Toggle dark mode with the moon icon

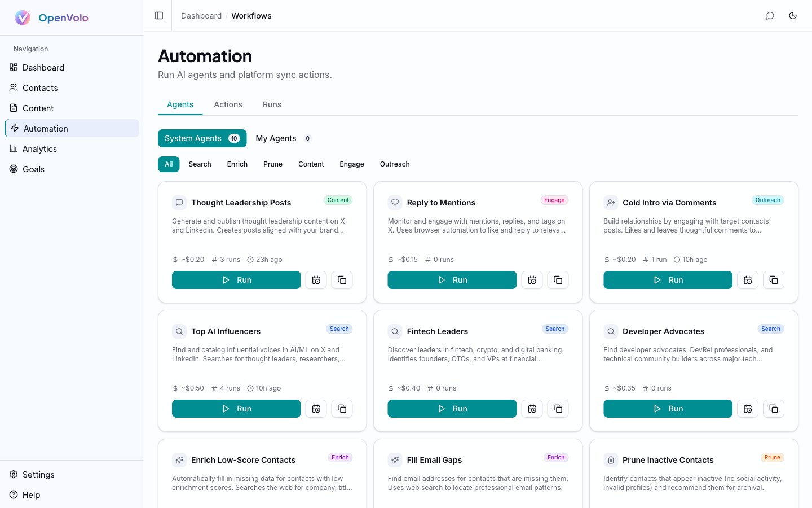tap(793, 16)
